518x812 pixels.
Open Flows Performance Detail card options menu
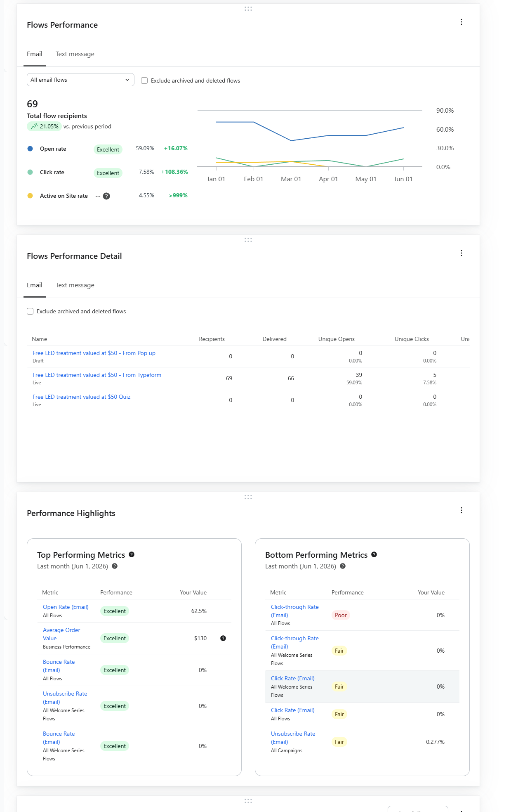pyautogui.click(x=461, y=253)
